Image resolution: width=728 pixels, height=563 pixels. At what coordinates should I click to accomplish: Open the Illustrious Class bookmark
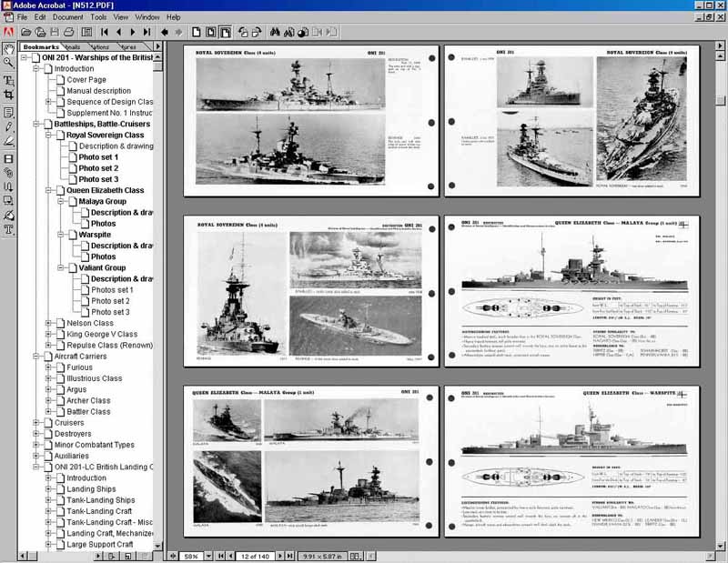coord(95,378)
